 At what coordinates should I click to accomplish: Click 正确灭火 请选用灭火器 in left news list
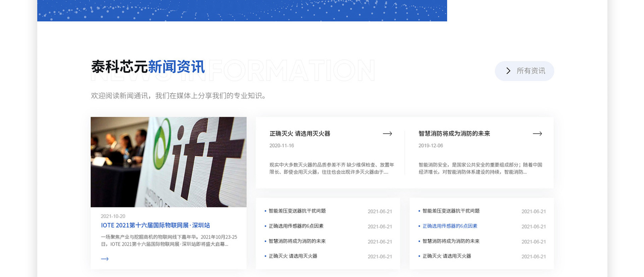(x=293, y=256)
